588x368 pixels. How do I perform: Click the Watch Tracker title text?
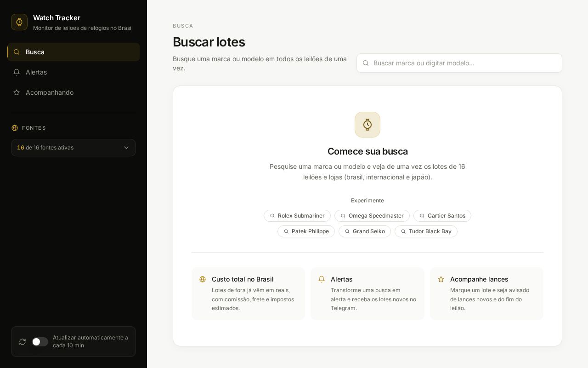coord(57,18)
